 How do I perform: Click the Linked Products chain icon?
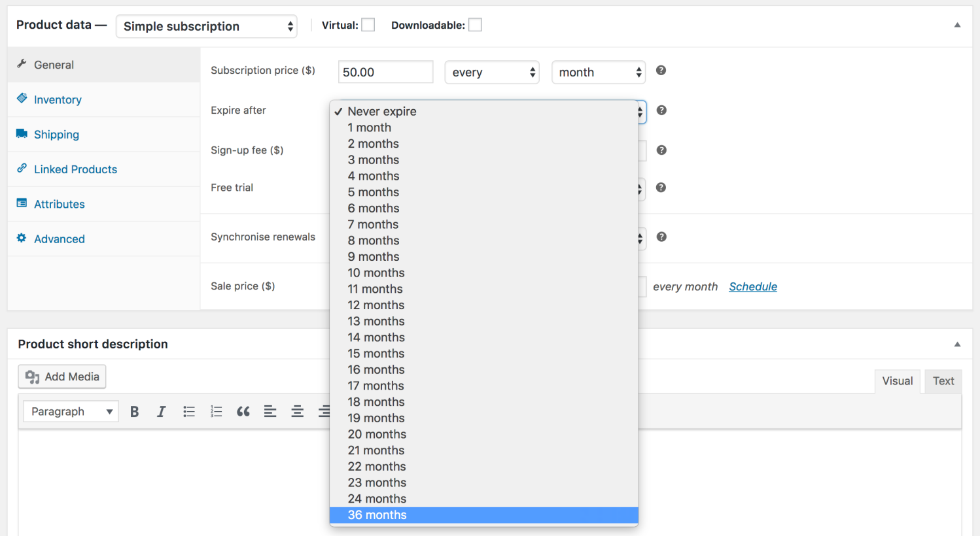(x=20, y=169)
